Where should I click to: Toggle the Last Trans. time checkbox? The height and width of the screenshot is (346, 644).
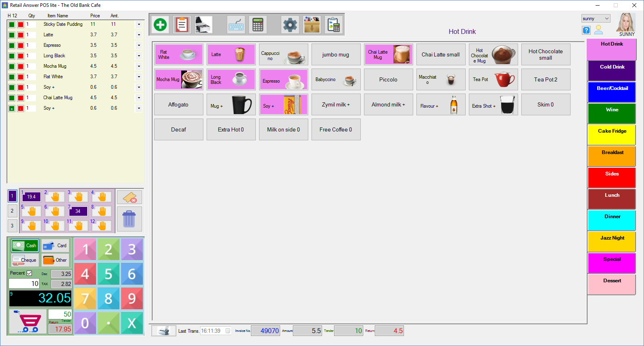pyautogui.click(x=228, y=331)
